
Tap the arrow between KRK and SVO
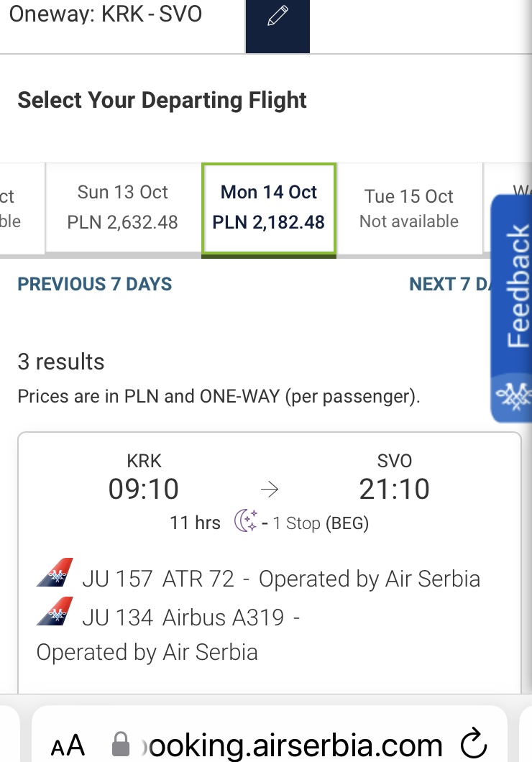coord(270,489)
